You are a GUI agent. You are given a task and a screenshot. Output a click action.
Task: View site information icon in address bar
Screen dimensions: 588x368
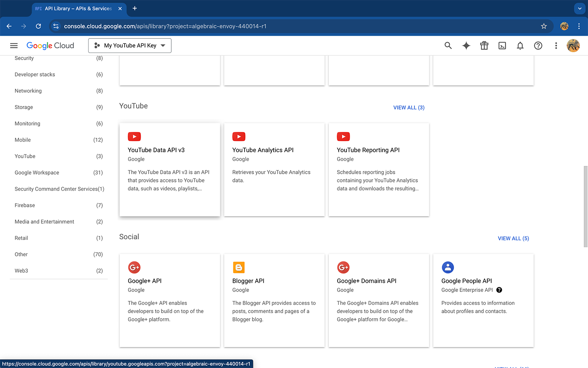56,26
